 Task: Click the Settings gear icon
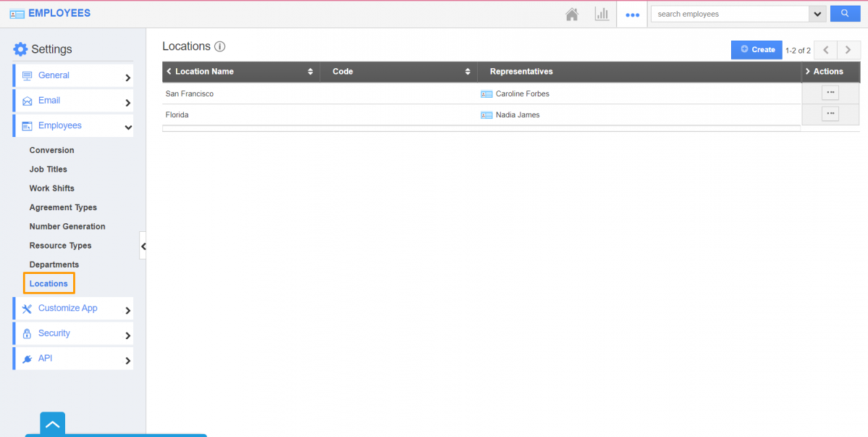[20, 49]
